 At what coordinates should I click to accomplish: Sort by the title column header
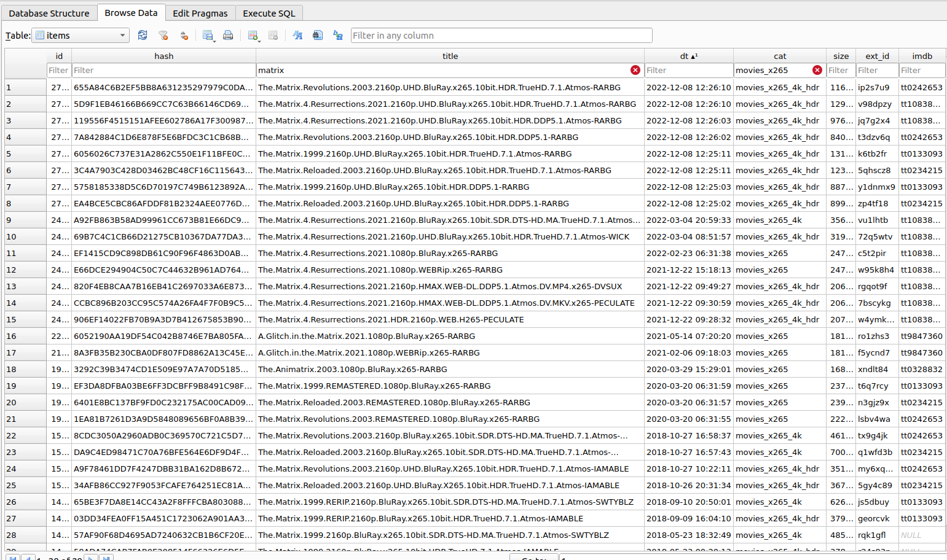point(450,56)
